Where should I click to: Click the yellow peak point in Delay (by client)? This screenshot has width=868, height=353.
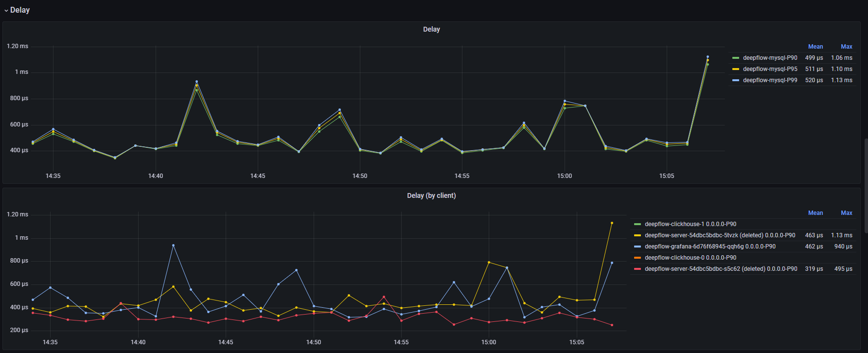pyautogui.click(x=612, y=223)
